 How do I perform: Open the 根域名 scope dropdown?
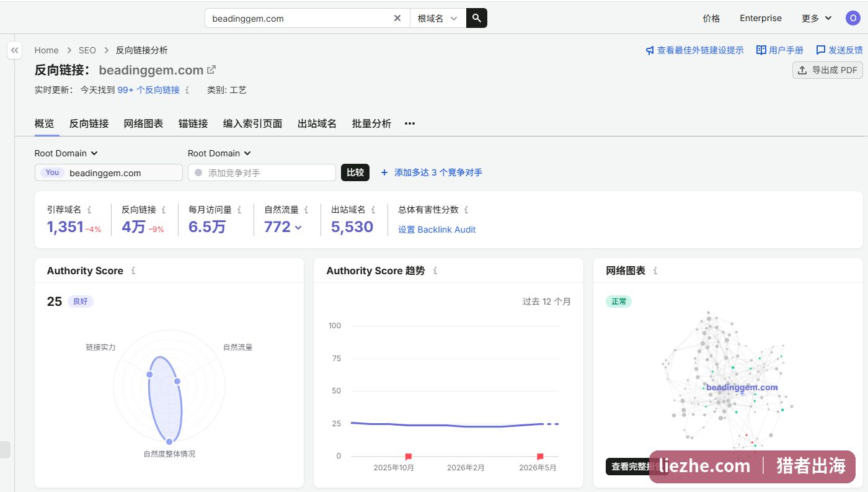438,18
